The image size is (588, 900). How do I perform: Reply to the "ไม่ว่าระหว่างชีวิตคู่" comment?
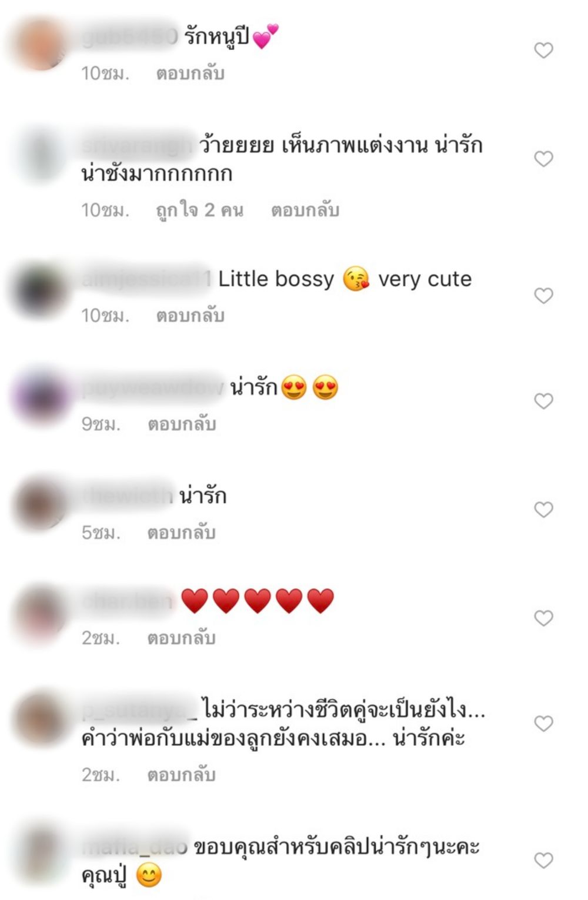click(182, 775)
